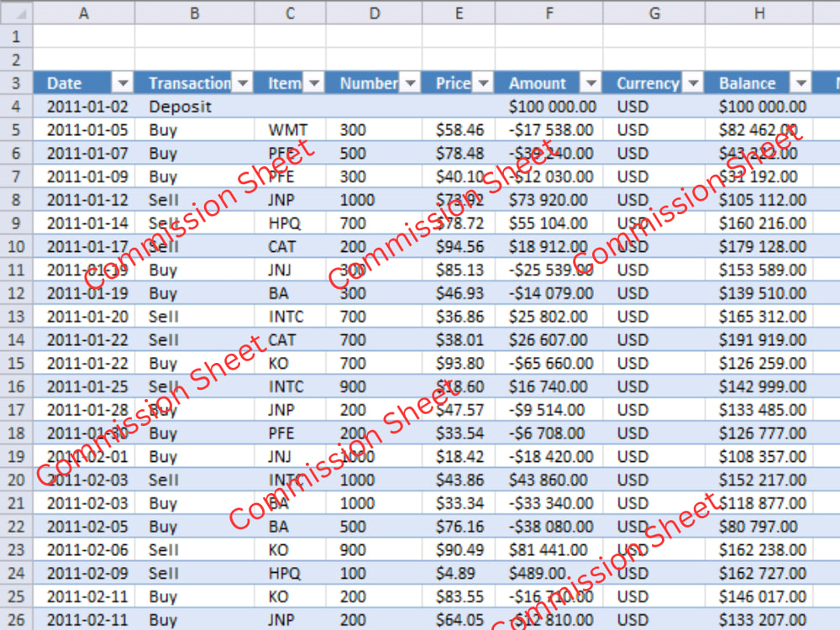The width and height of the screenshot is (840, 630).
Task: Select column H header
Action: pos(759,13)
